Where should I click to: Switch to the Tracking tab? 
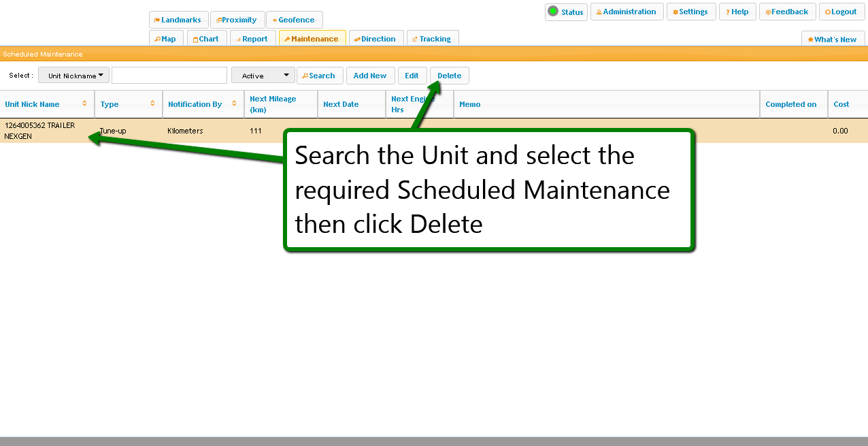coord(432,39)
